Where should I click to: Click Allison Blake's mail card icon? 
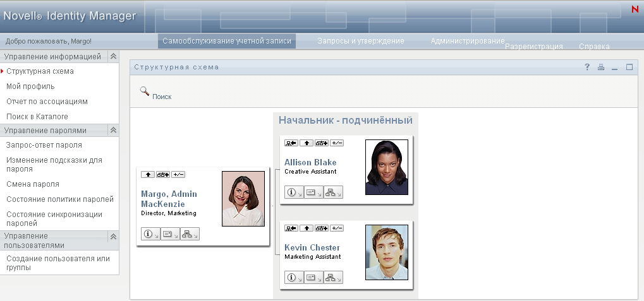click(x=313, y=192)
